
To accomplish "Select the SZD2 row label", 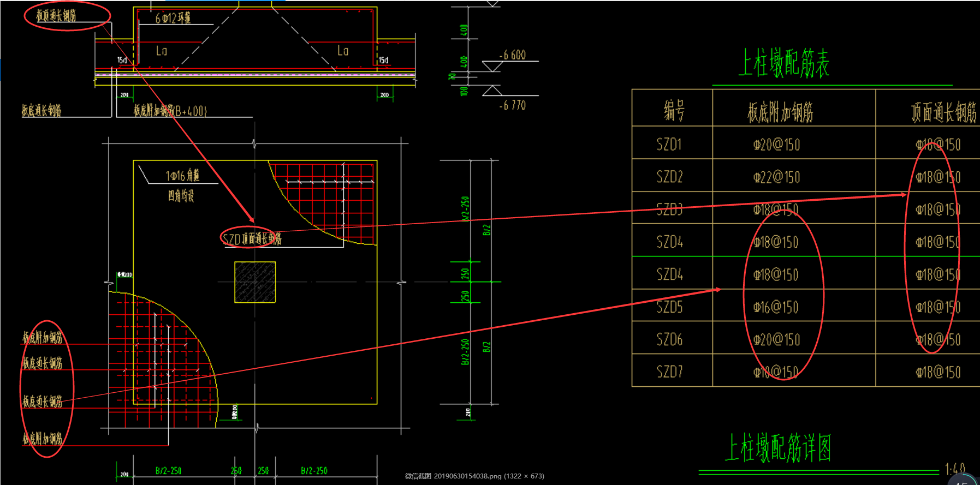I will [669, 177].
